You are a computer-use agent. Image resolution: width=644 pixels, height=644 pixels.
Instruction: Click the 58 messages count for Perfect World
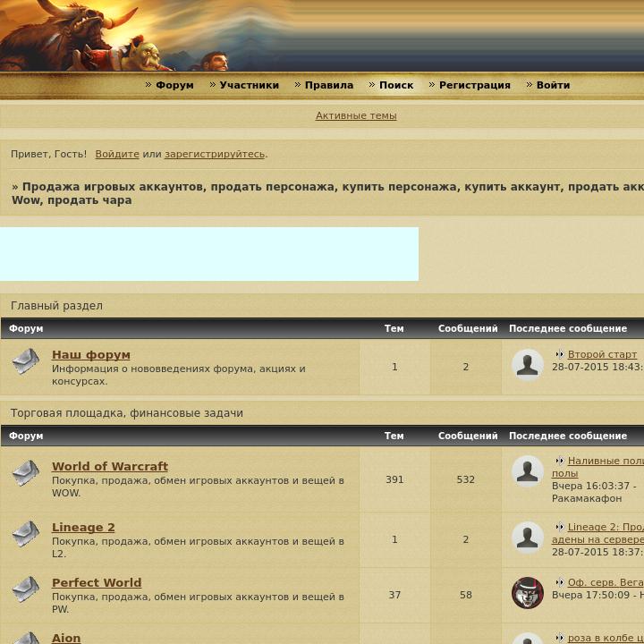[x=466, y=595]
